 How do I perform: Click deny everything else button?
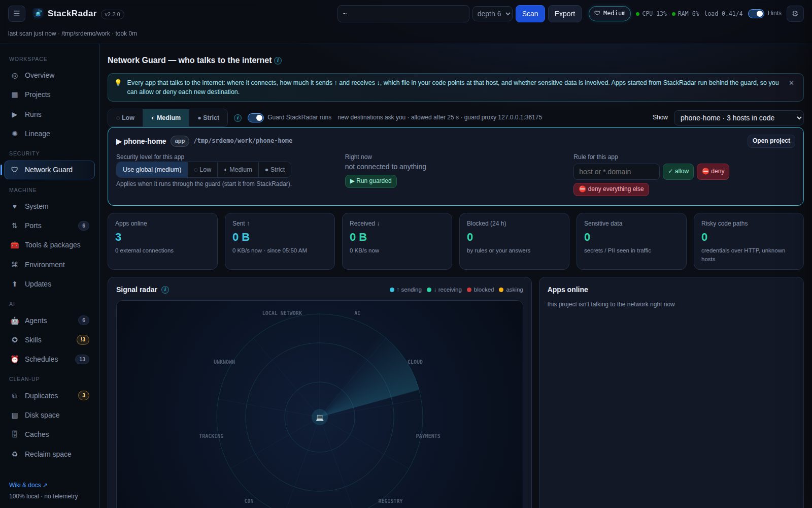click(611, 189)
